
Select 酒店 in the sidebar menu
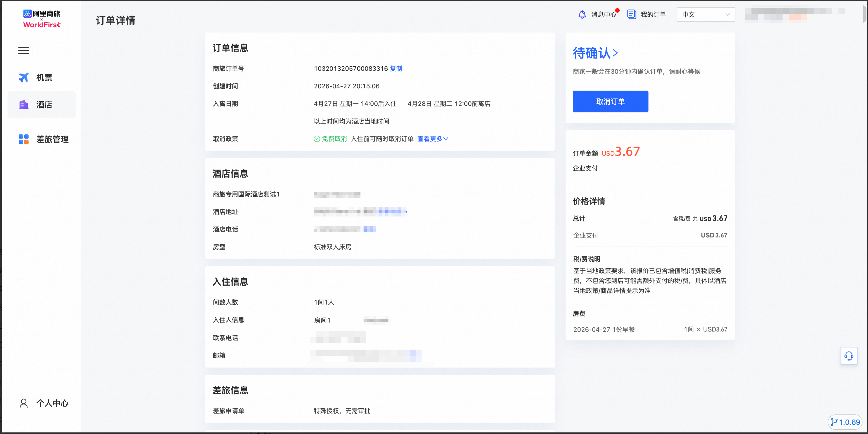44,105
